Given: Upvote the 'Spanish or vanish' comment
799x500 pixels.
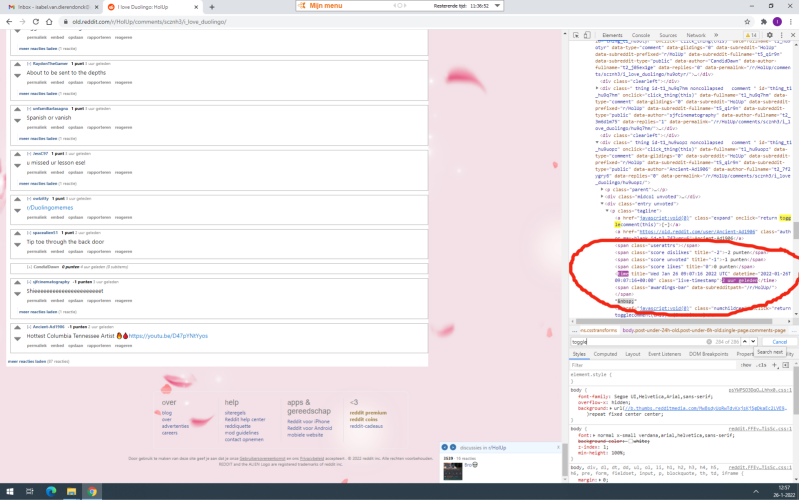Looking at the screenshot, I should point(17,110).
